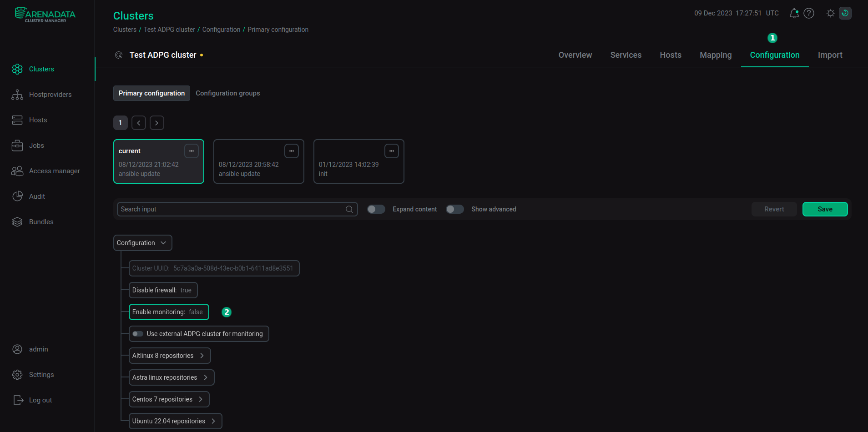This screenshot has height=432, width=868.
Task: Click the Configuration breadcrumb link
Action: (221, 30)
